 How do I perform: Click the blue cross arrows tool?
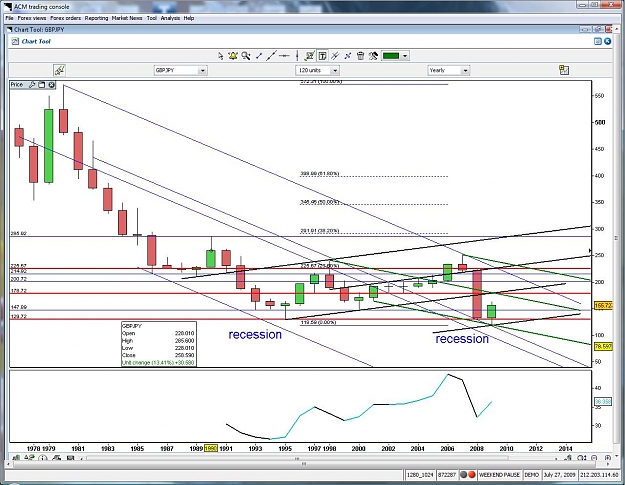[x=348, y=56]
